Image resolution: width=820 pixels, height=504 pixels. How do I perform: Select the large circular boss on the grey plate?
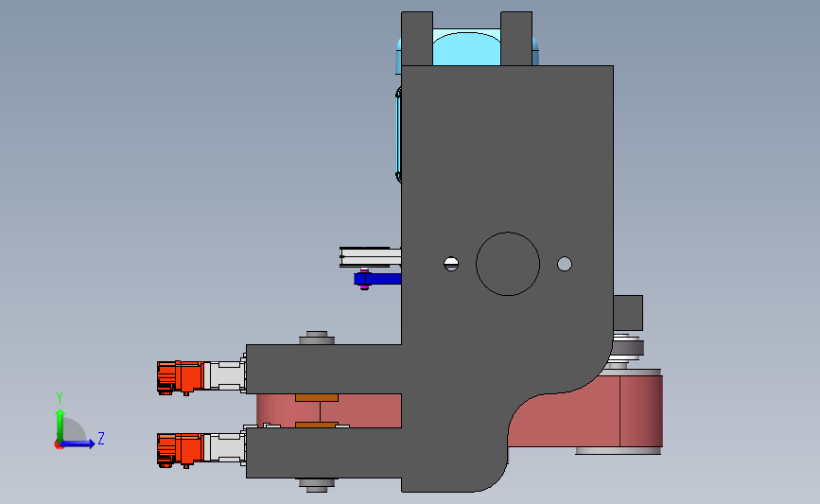click(x=508, y=264)
